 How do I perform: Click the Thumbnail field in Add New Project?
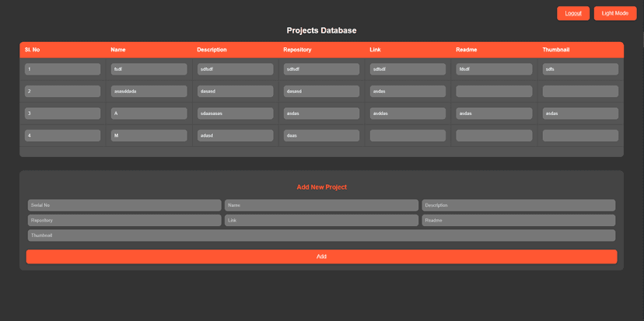point(321,236)
